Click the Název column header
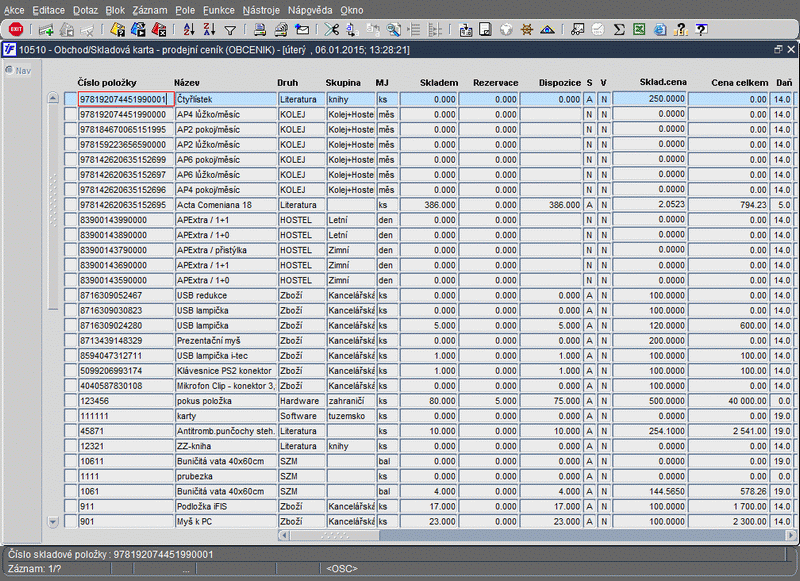This screenshot has height=581, width=800. tap(188, 81)
